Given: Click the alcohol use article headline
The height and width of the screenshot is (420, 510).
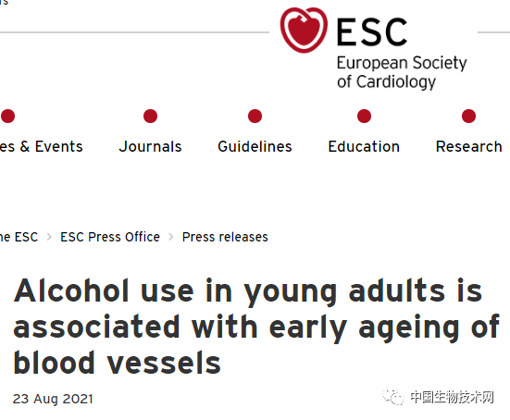Looking at the screenshot, I should tap(256, 326).
